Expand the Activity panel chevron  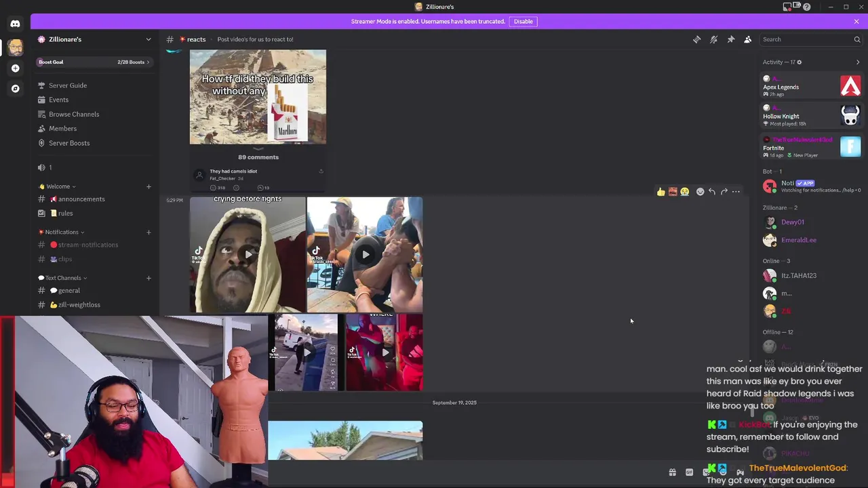(x=857, y=62)
